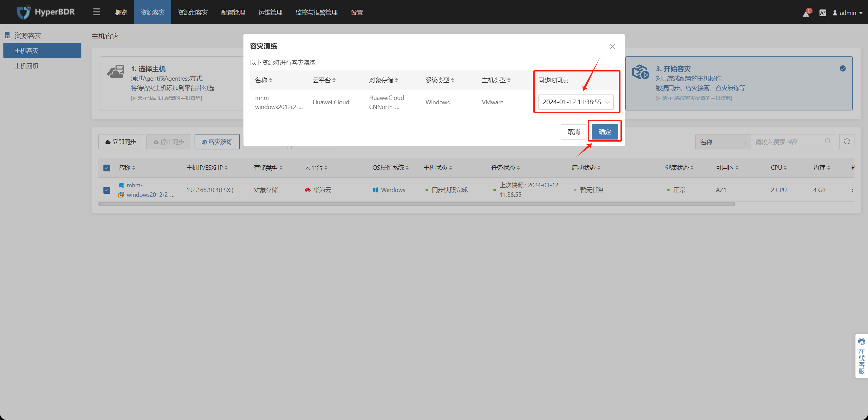This screenshot has width=868, height=420.
Task: Click the 3. 开始容灾 step icon
Action: point(640,72)
